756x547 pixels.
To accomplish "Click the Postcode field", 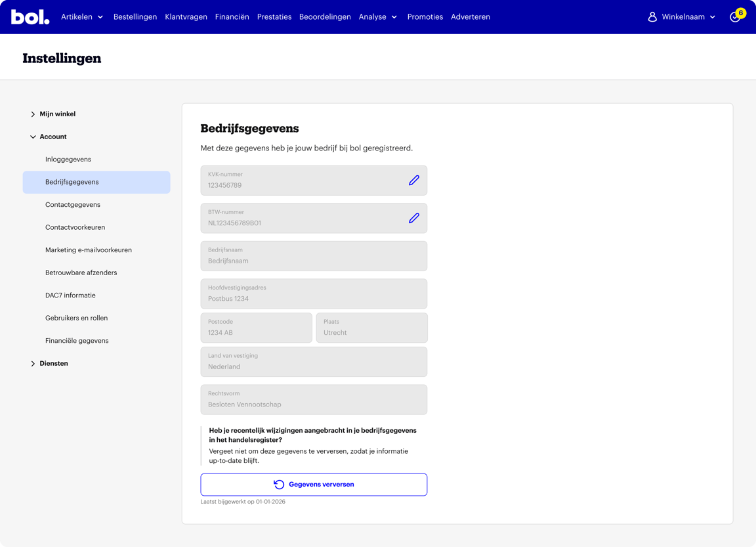I will [257, 328].
